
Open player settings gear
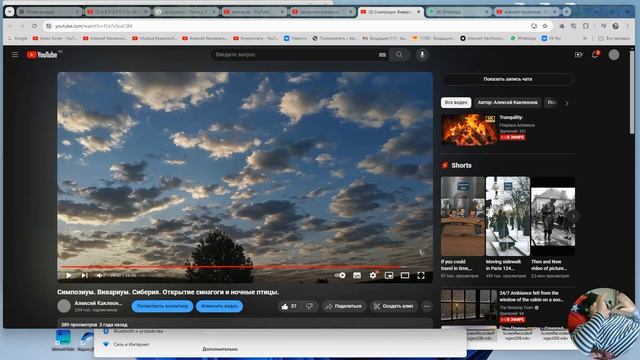pyautogui.click(x=373, y=276)
